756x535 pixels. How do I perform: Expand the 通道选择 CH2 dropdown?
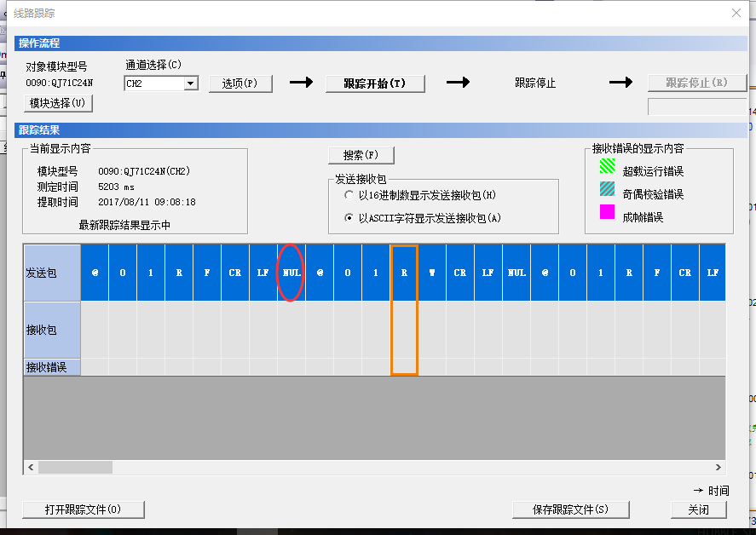(191, 83)
